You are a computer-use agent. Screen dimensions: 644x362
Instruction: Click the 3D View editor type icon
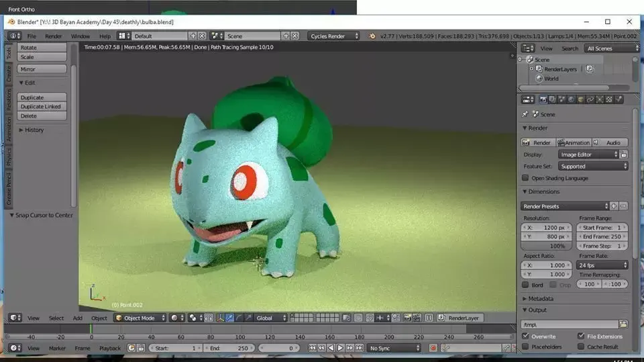click(x=15, y=318)
